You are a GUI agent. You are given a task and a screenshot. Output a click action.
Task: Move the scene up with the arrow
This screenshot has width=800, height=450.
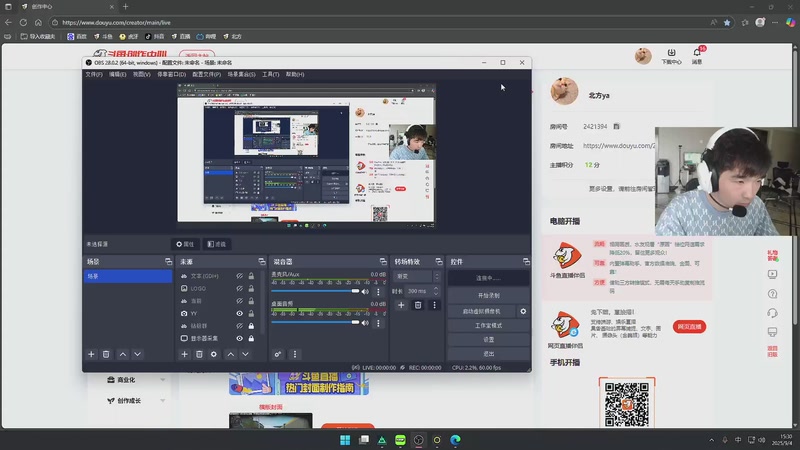point(123,354)
